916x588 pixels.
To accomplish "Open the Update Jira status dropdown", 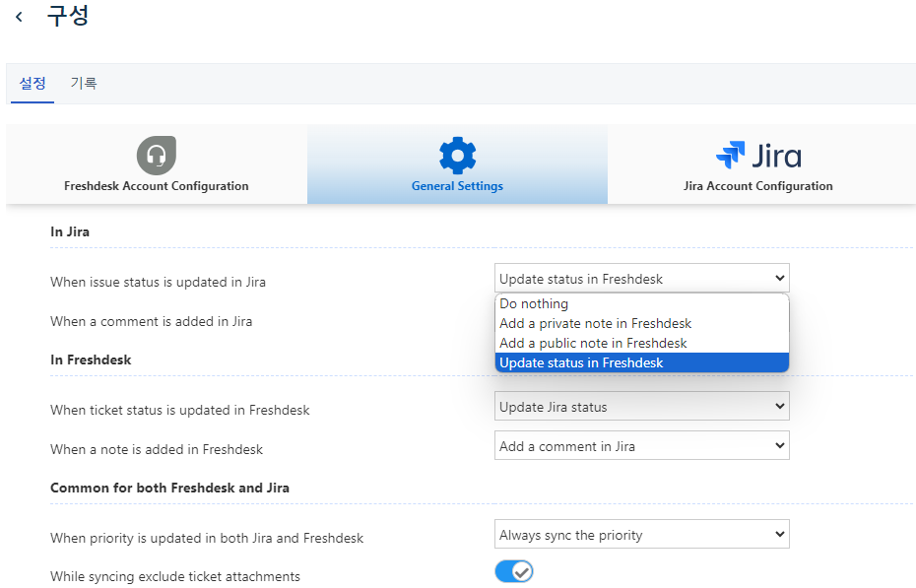I will (x=642, y=407).
